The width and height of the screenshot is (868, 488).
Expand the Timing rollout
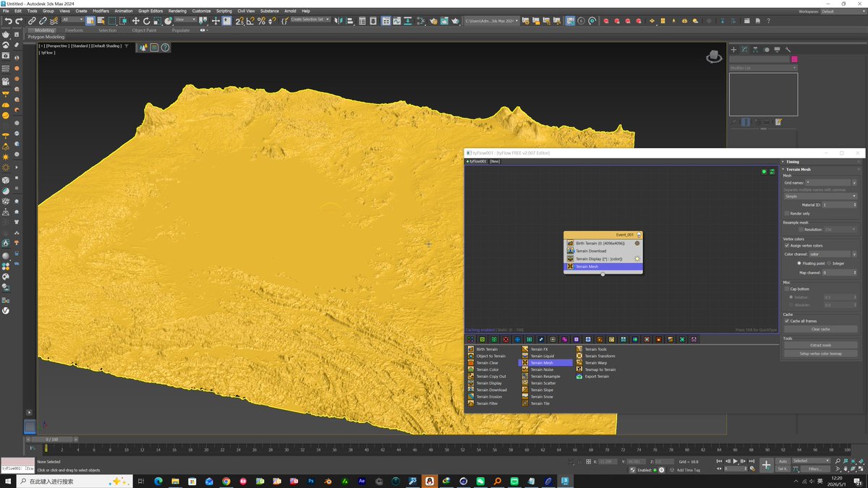click(821, 162)
